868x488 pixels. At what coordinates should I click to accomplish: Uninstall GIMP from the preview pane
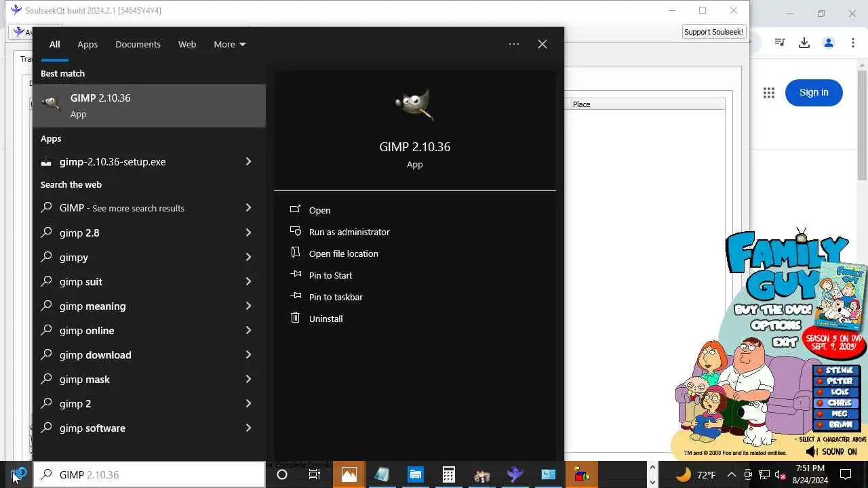point(325,319)
